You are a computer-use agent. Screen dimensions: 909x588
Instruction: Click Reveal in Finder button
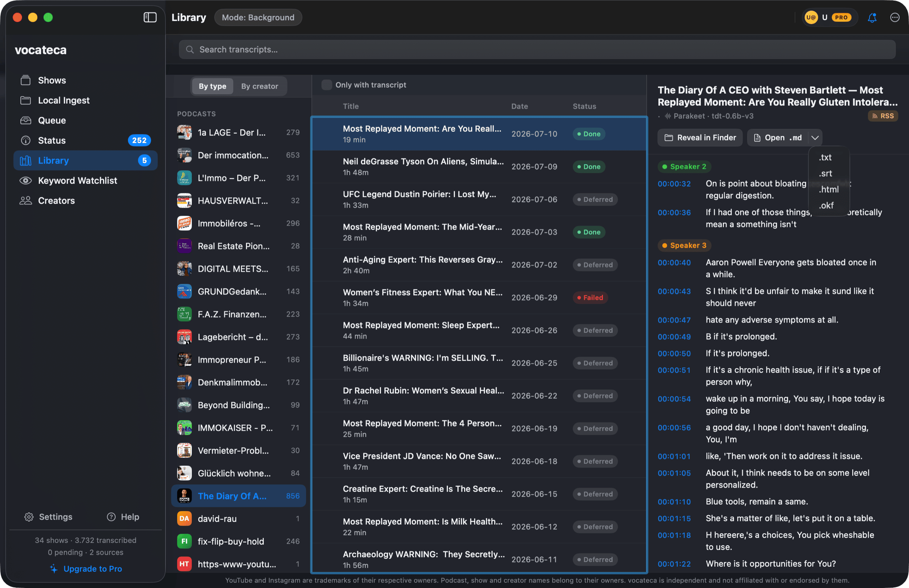[700, 138]
